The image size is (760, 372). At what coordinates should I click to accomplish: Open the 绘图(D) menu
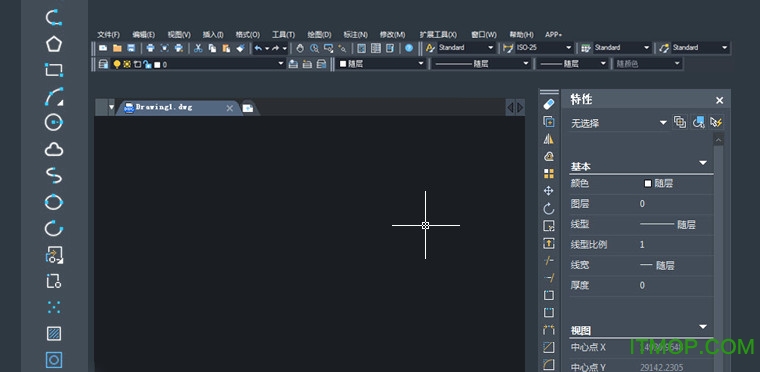(x=319, y=34)
